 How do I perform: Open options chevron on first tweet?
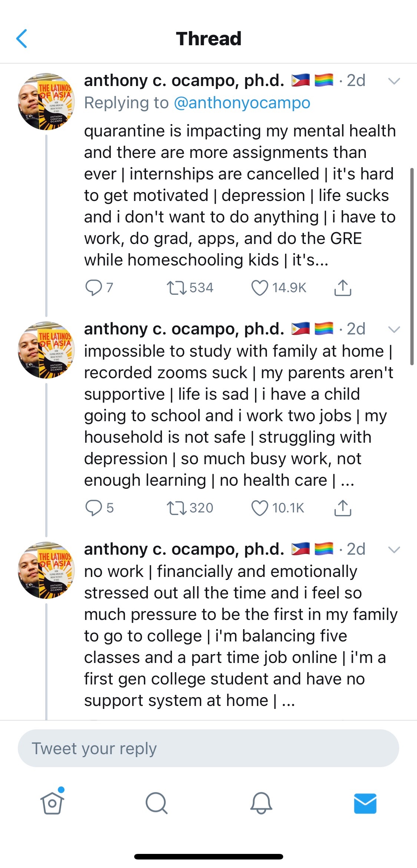394,81
